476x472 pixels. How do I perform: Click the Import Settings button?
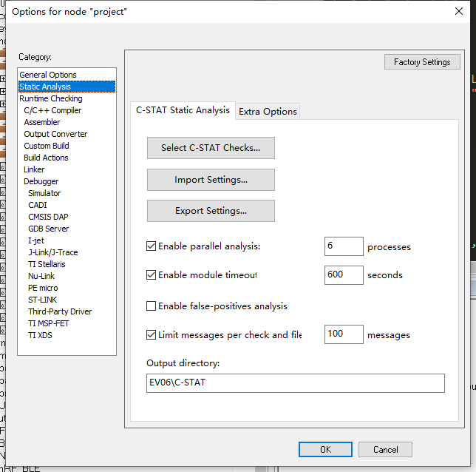[x=211, y=180]
